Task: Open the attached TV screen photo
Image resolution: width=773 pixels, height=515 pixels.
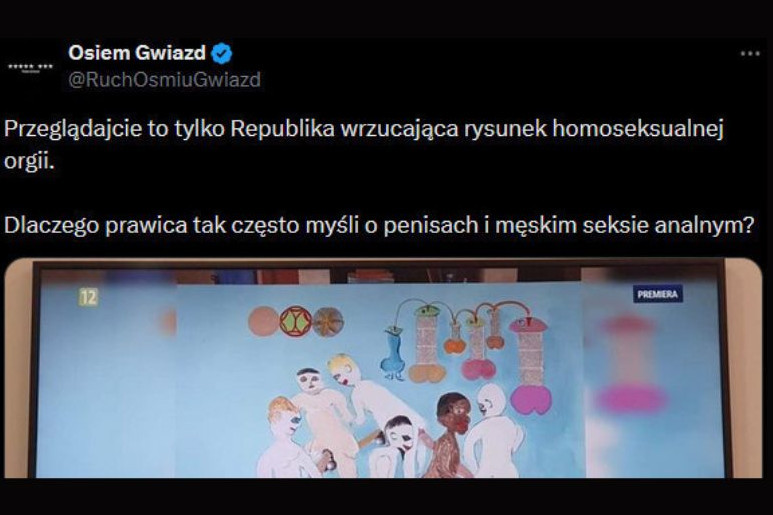Action: tap(384, 368)
